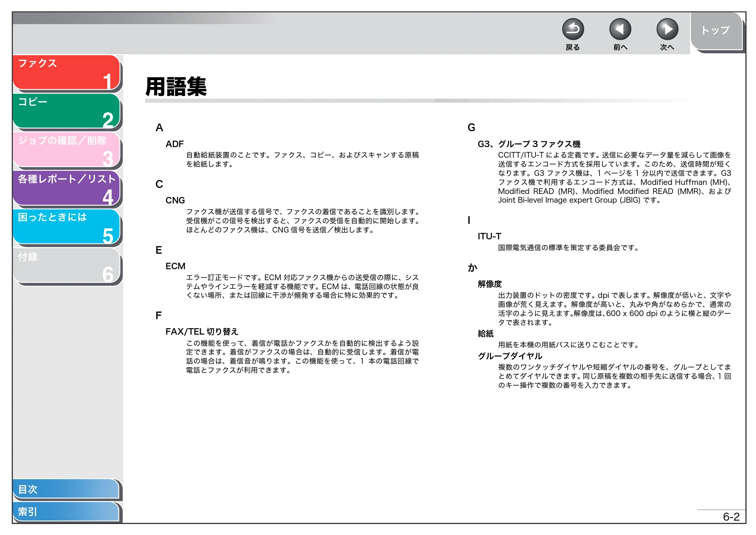Click the グループダイヤル glossary term
This screenshot has height=535, width=756.
point(510,356)
